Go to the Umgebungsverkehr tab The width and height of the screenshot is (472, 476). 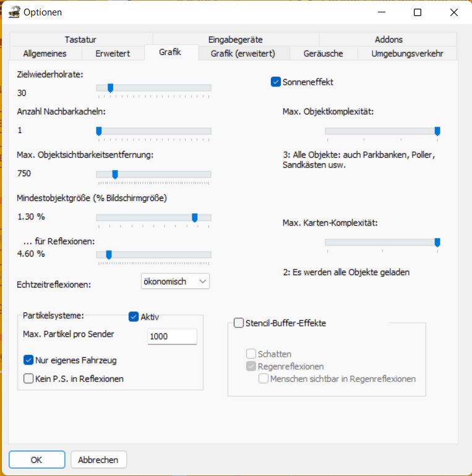tap(407, 53)
